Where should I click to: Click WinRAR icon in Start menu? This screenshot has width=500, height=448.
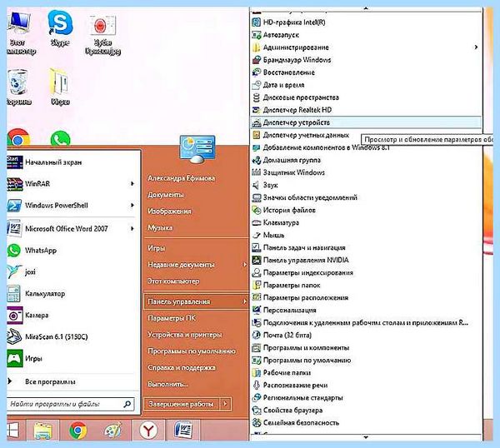[x=15, y=184]
